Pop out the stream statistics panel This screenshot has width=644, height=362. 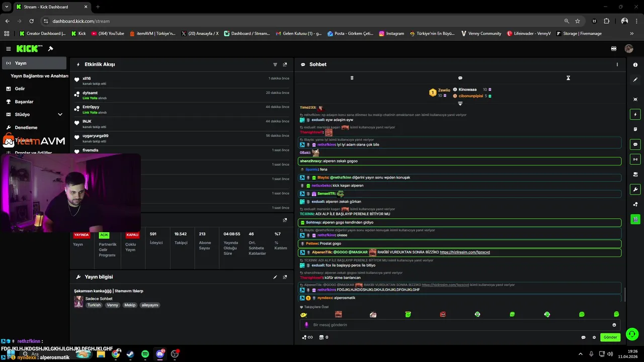coord(285,220)
